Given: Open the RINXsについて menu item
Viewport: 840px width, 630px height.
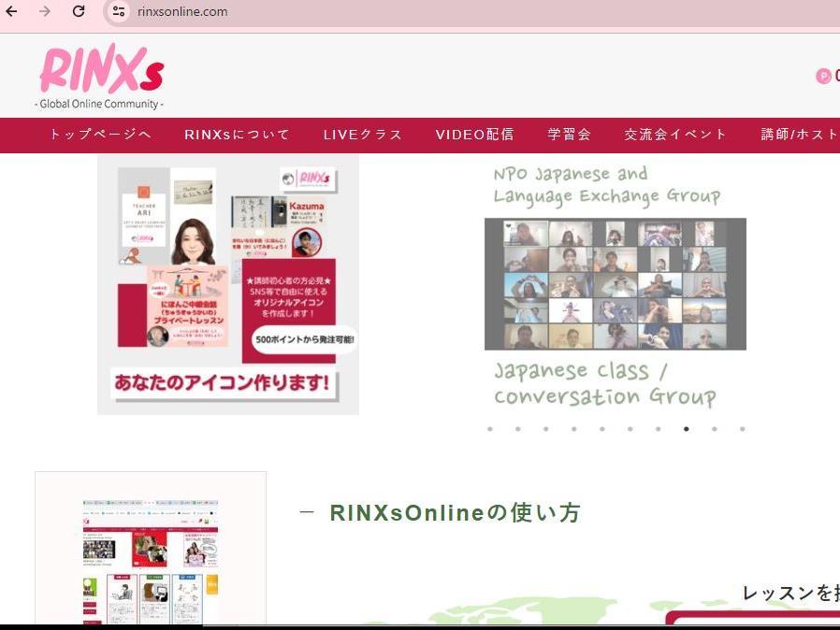Looking at the screenshot, I should tap(237, 135).
